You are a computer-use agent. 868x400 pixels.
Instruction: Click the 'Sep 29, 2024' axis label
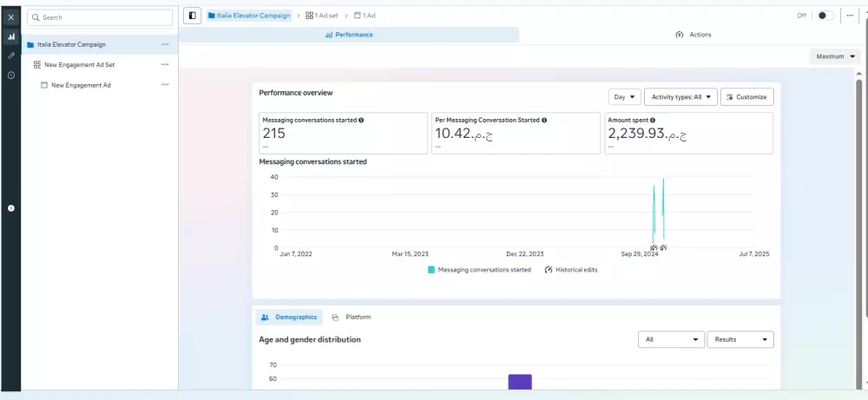click(640, 254)
